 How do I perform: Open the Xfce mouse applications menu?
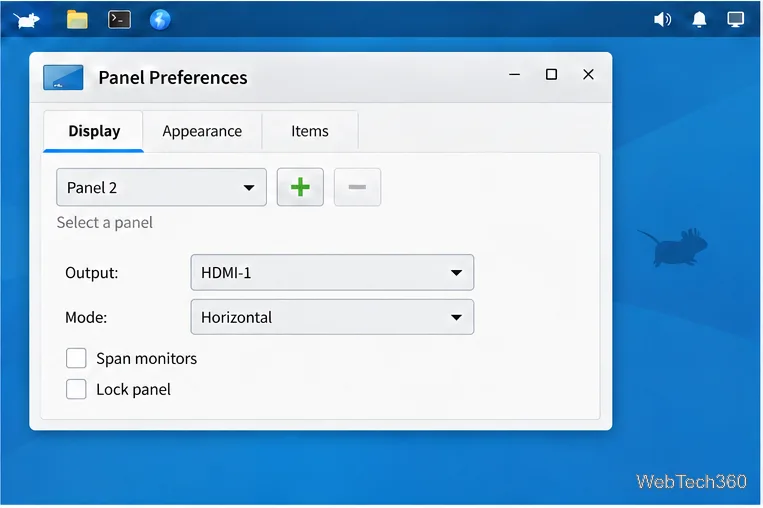click(27, 20)
